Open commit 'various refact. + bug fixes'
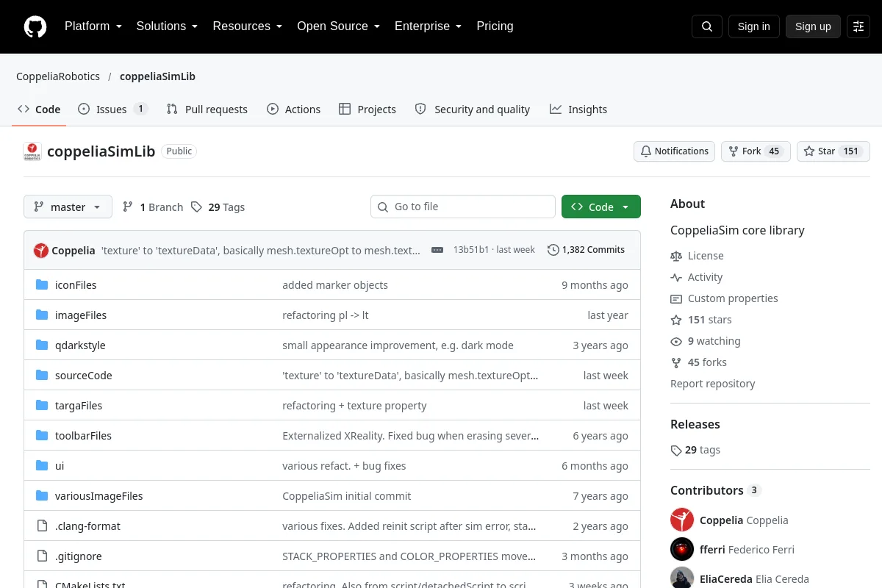Image resolution: width=882 pixels, height=588 pixels. pyautogui.click(x=344, y=466)
